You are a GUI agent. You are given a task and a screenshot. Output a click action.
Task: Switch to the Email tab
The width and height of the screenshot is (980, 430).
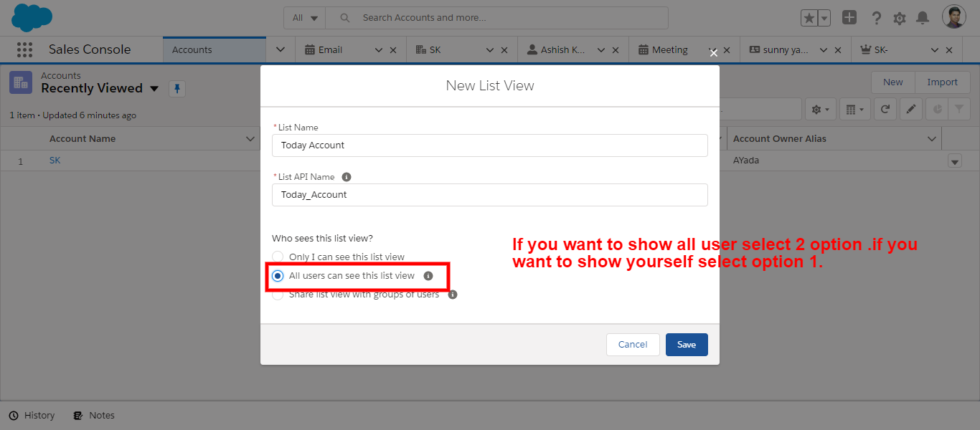[x=330, y=50]
